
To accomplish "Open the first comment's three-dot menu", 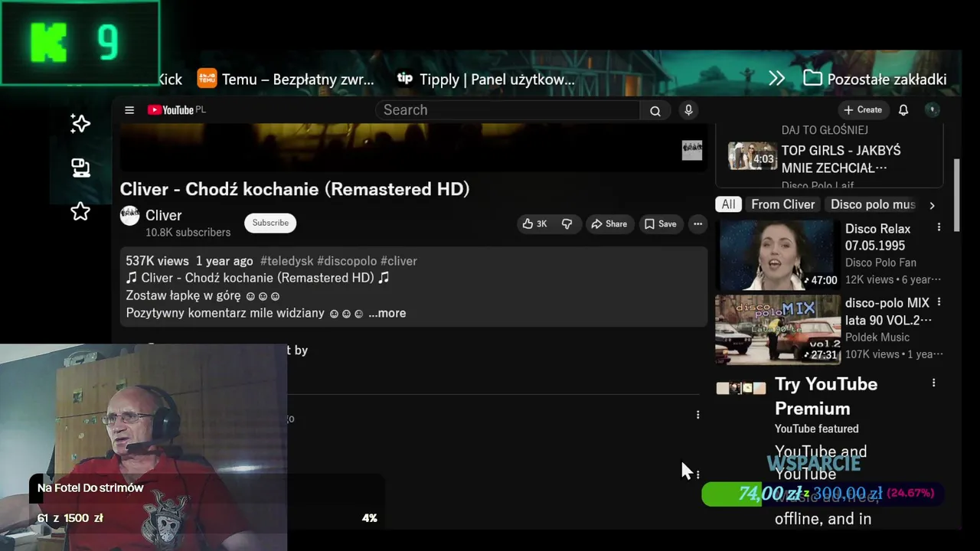I will [697, 415].
